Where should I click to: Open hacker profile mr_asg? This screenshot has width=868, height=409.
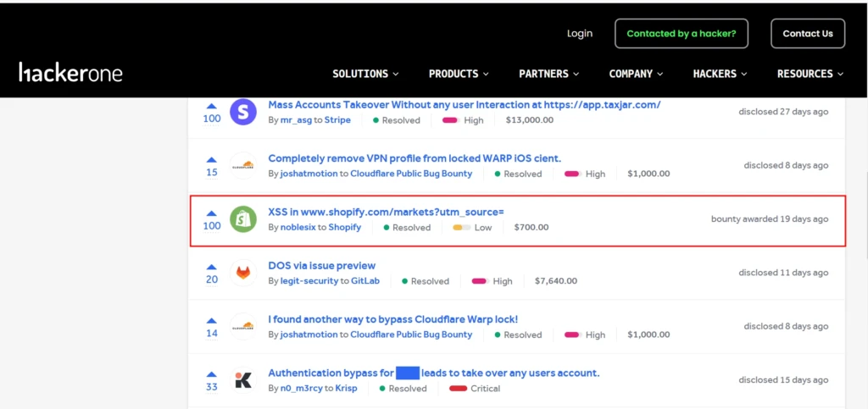tap(296, 120)
